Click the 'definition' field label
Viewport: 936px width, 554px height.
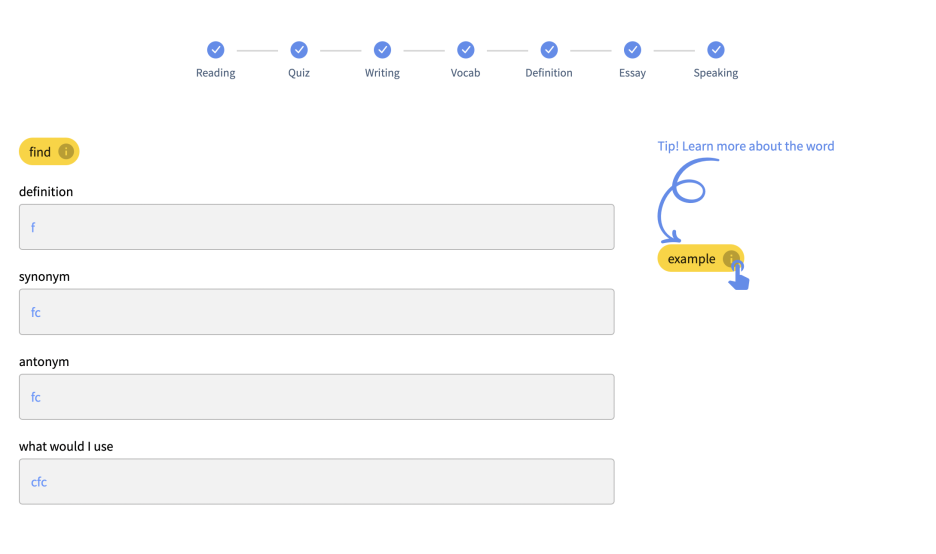pyautogui.click(x=46, y=192)
